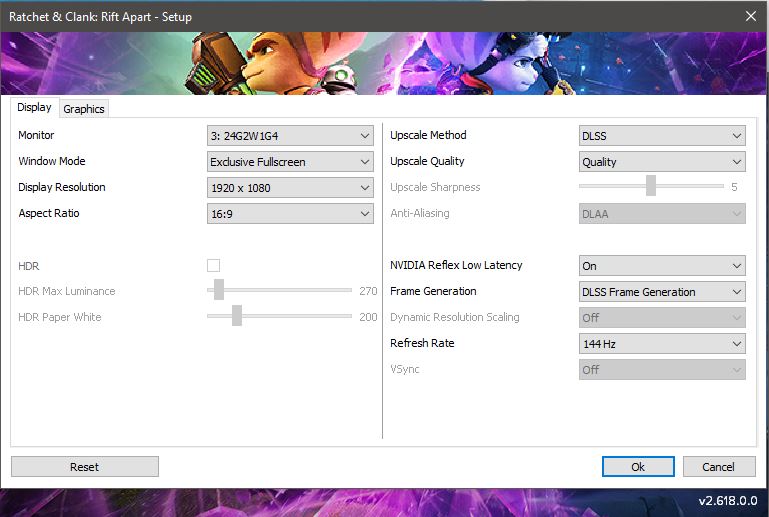
Task: Select the Display tab
Action: [x=34, y=107]
